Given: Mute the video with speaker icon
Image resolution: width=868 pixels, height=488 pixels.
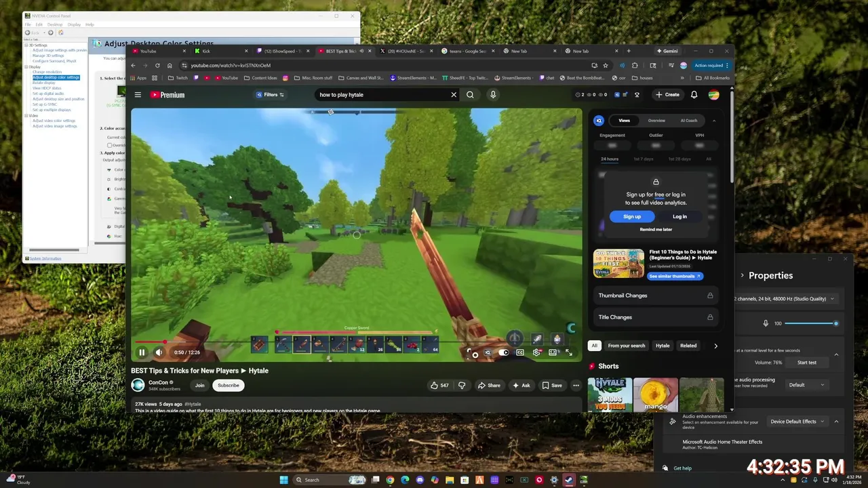Looking at the screenshot, I should [x=159, y=352].
